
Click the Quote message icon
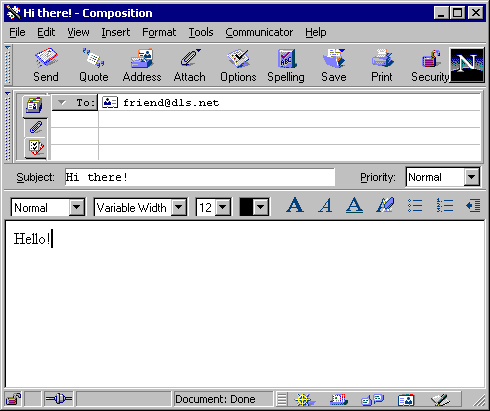(x=94, y=57)
